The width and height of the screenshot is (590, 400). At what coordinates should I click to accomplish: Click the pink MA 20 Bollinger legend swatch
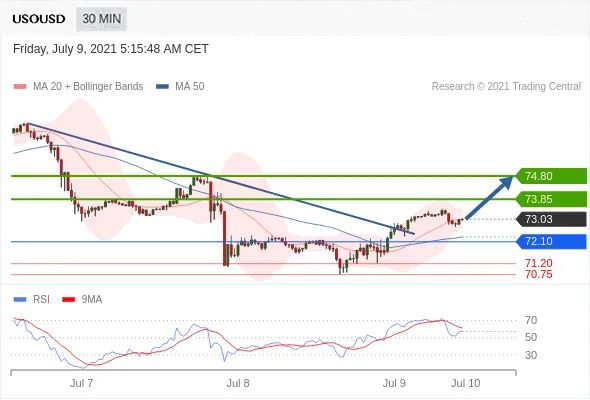pos(20,87)
